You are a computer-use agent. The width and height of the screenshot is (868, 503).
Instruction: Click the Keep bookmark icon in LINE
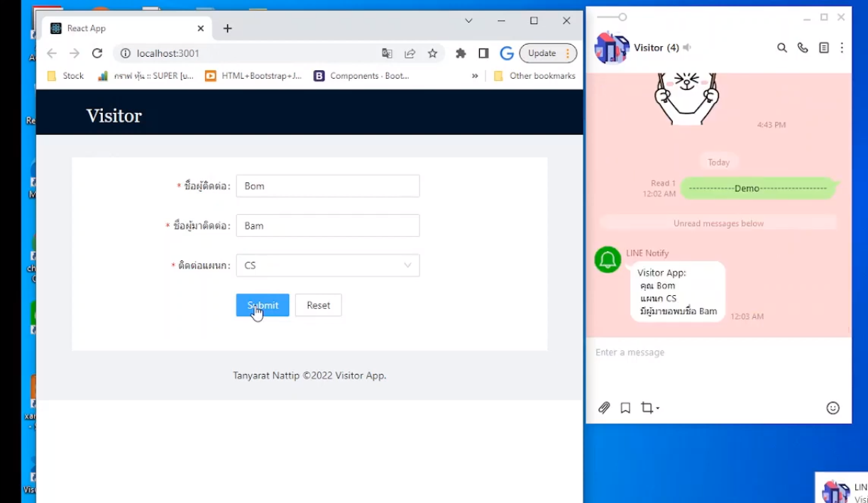(625, 408)
